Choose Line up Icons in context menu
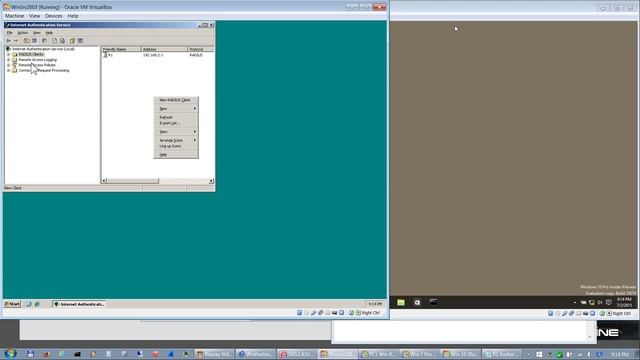 pyautogui.click(x=176, y=146)
